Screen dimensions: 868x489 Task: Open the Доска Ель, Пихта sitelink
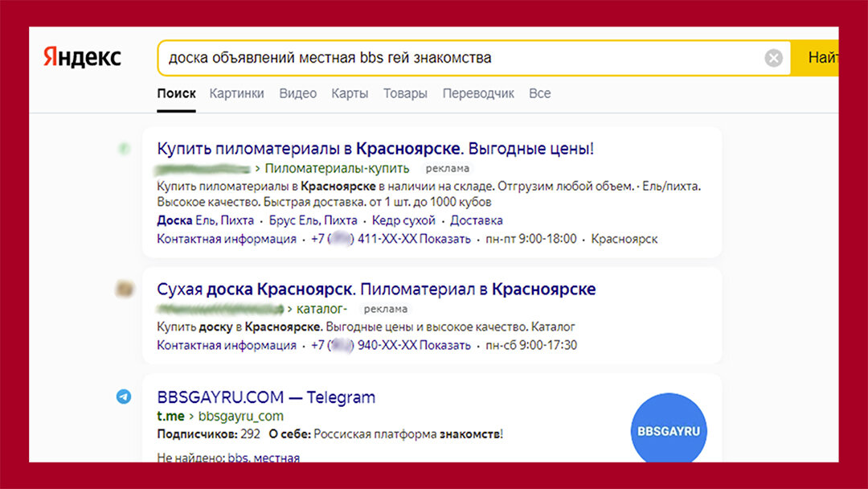[206, 220]
